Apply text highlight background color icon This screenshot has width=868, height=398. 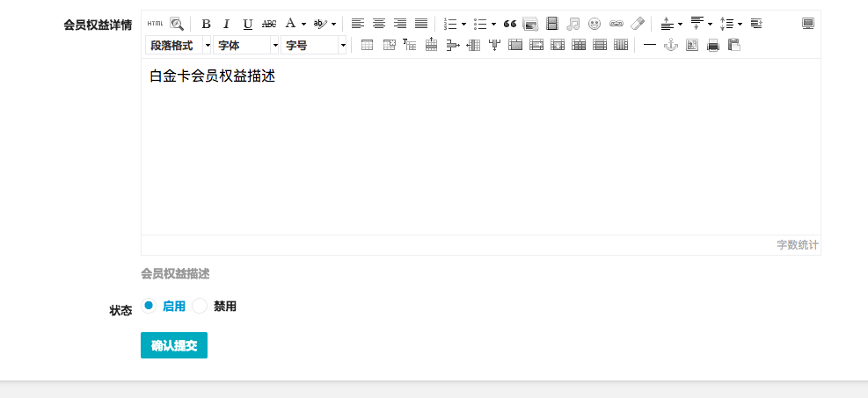click(x=320, y=24)
